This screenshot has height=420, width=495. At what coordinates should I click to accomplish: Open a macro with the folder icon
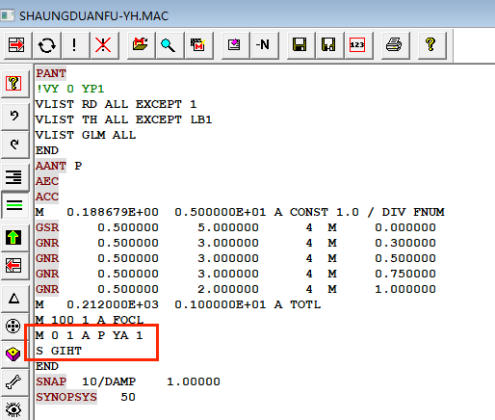(140, 45)
